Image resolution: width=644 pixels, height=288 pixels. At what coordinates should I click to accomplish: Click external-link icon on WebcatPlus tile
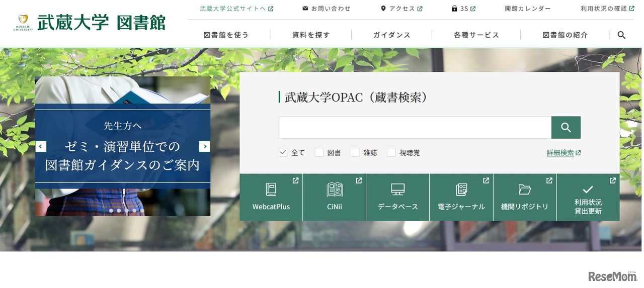[x=295, y=180]
